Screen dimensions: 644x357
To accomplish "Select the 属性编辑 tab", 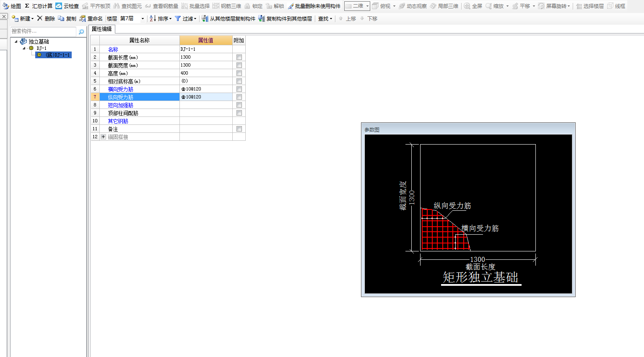I will click(101, 29).
